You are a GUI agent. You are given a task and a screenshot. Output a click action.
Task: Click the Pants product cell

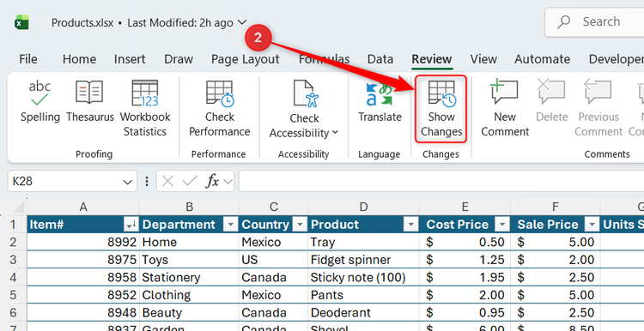point(363,295)
